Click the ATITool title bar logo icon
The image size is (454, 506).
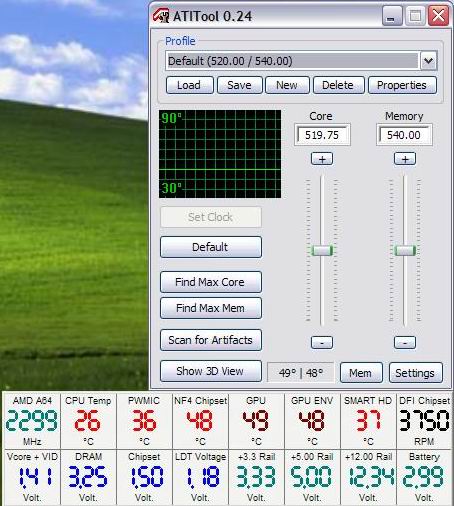tap(161, 16)
